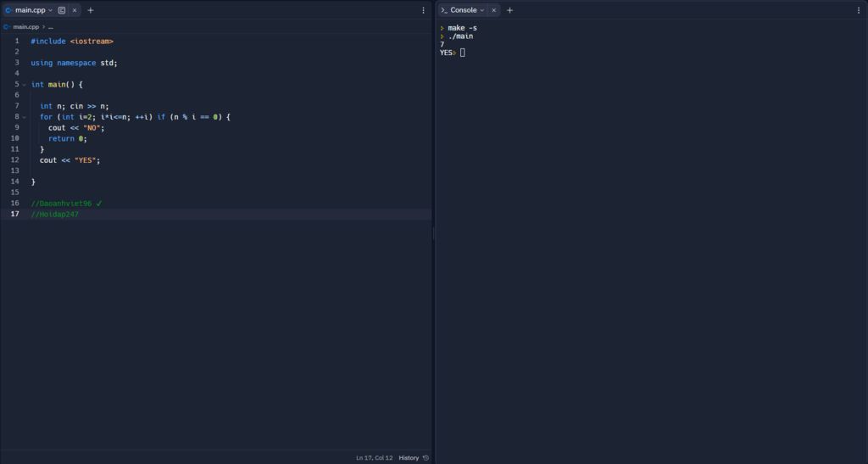
Task: Click the './main' console command
Action: click(x=460, y=36)
